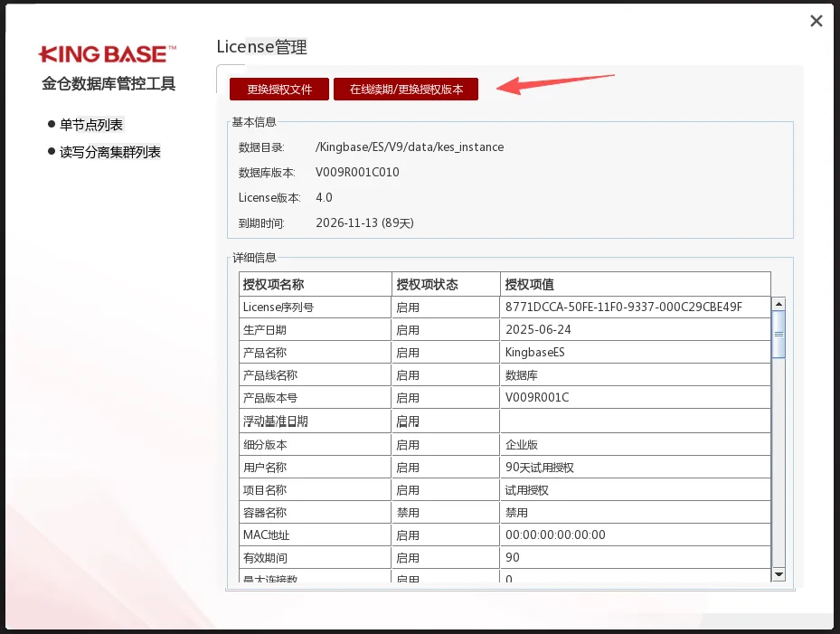Select the 90 value cell of 有效期间
Screen dimensions: 840x634
(636, 557)
